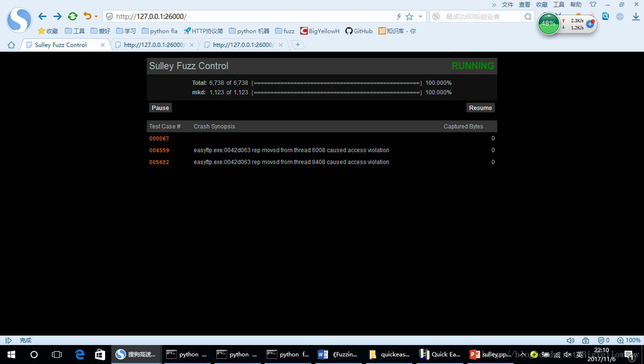The width and height of the screenshot is (644, 364).
Task: Click the green refresh icon
Action: [x=72, y=17]
